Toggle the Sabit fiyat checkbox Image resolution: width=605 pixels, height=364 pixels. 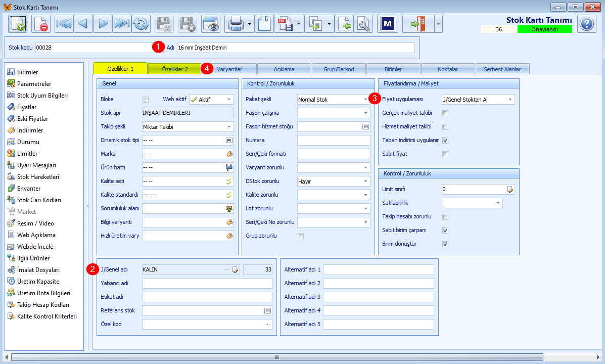(445, 154)
